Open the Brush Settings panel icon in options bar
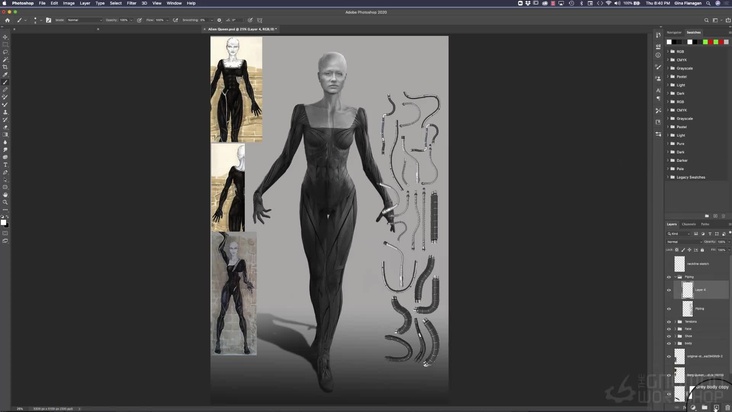The height and width of the screenshot is (412, 732). [49, 20]
